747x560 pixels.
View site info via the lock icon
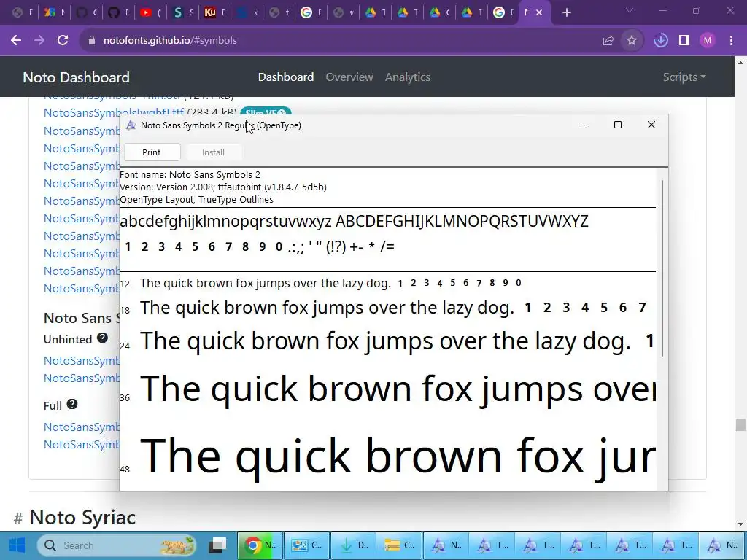[92, 41]
